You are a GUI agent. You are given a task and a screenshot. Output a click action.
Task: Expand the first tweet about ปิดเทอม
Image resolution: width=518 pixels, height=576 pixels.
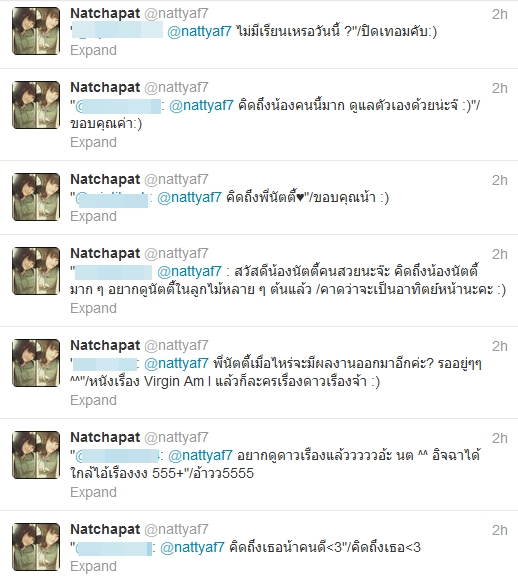click(93, 50)
